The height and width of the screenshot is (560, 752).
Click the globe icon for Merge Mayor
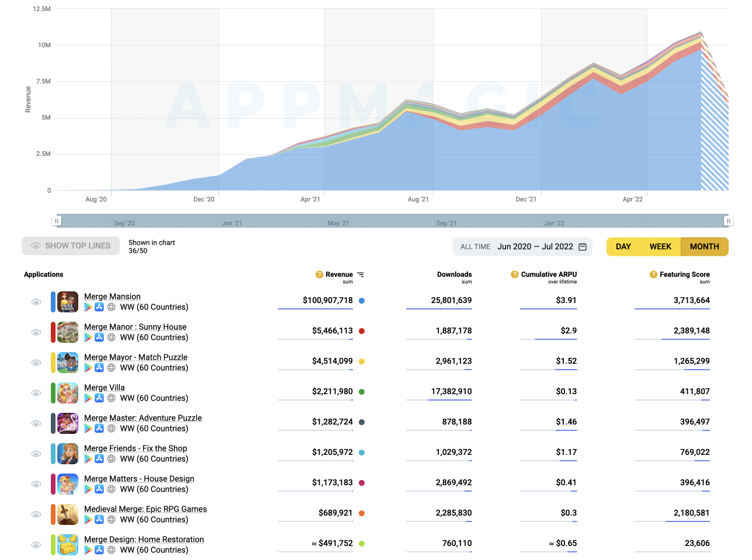111,368
